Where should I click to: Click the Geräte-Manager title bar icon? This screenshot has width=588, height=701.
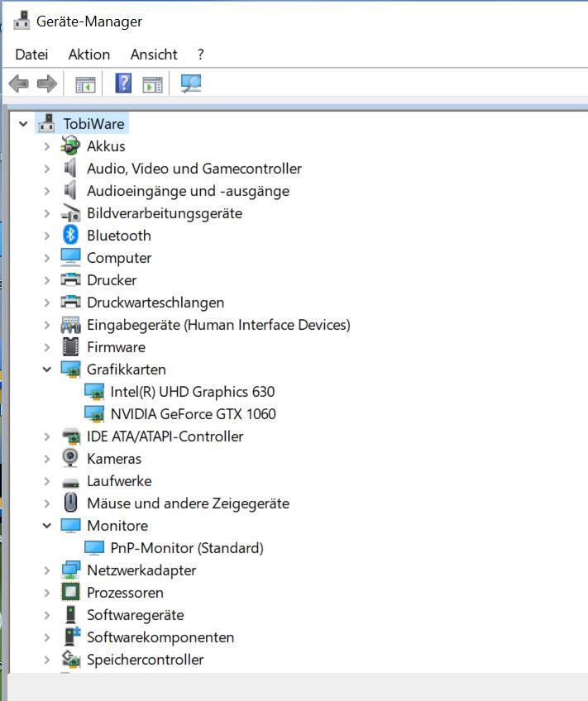click(x=22, y=21)
